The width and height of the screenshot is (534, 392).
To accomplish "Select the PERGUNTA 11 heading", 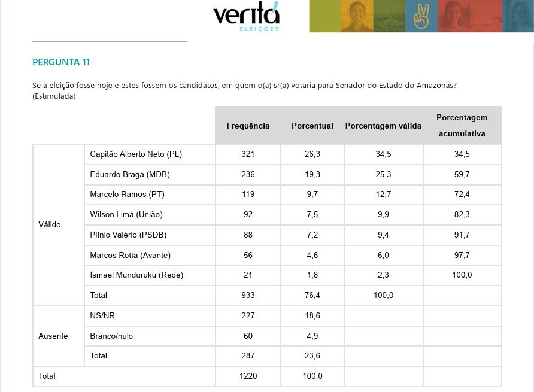I will (x=61, y=62).
